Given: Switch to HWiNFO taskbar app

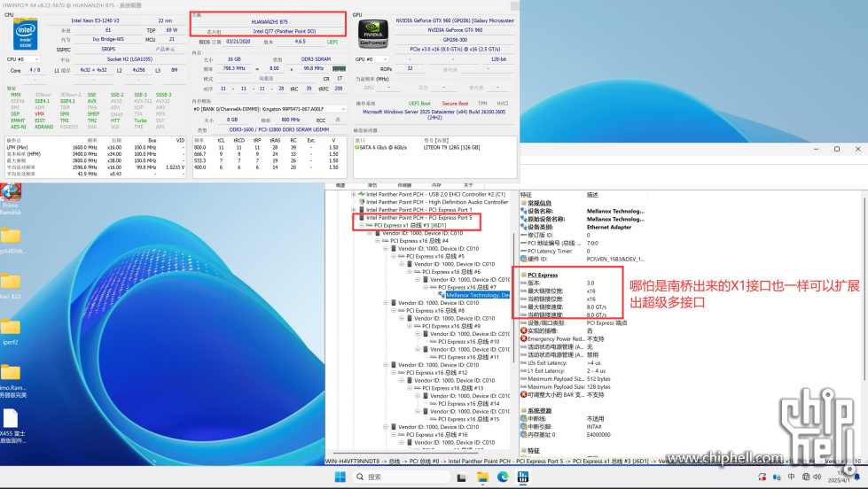Looking at the screenshot, I should pos(523,477).
